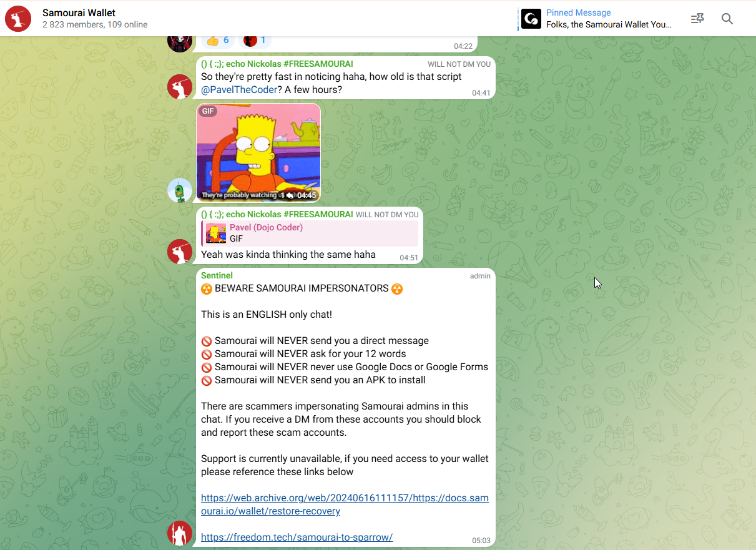756x550 pixels.
Task: Click 'Samourai will NEVER send you a direct message'
Action: [322, 341]
